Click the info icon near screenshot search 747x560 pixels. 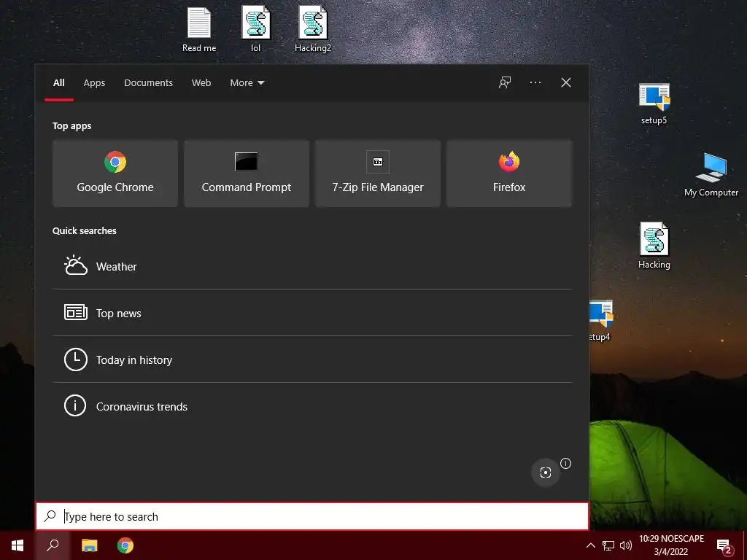(x=565, y=463)
